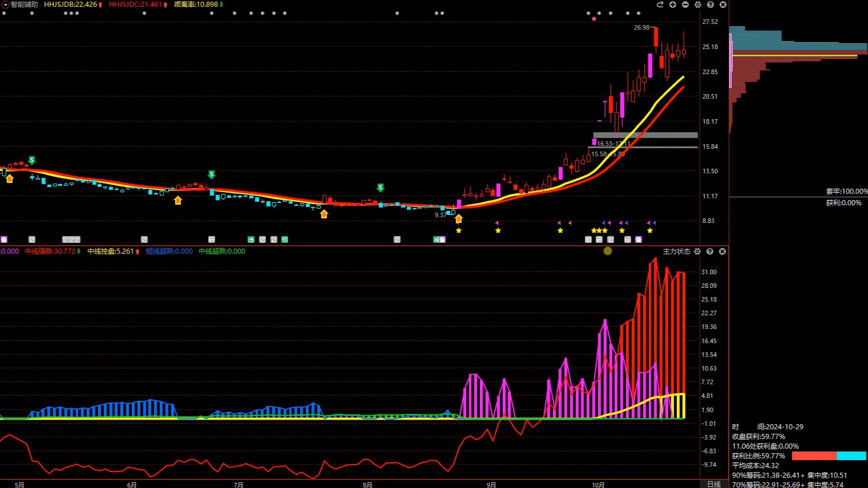
Task: Click the 经 event tag in October
Action: coord(627,239)
